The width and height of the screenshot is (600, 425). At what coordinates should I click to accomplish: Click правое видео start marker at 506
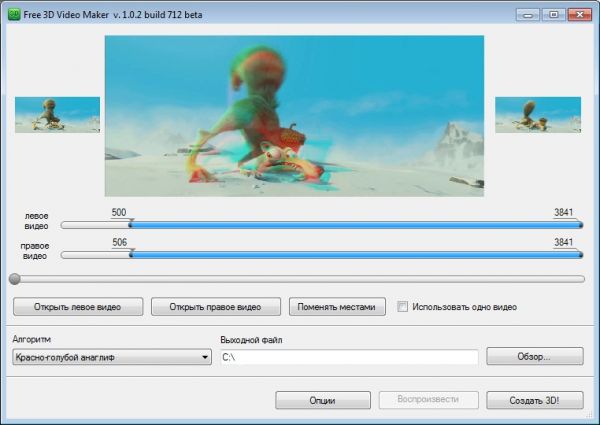click(x=131, y=253)
